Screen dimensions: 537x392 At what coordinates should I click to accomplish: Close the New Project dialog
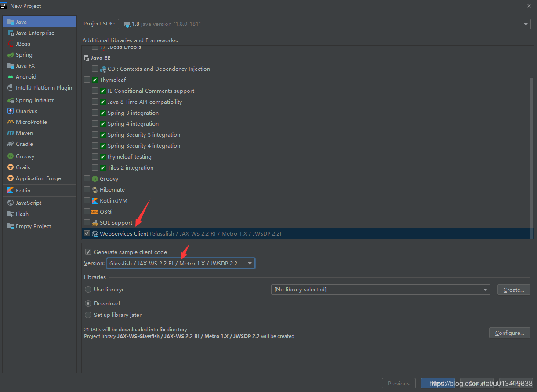tap(529, 6)
